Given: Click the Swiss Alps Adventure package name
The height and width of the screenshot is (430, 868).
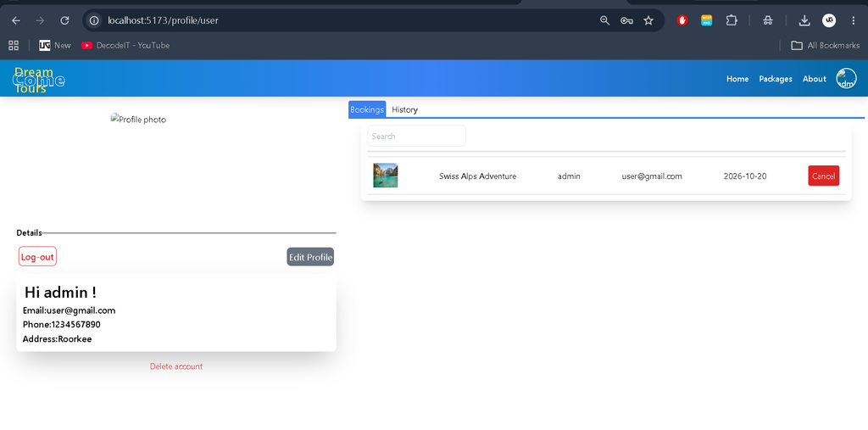Looking at the screenshot, I should [x=478, y=176].
